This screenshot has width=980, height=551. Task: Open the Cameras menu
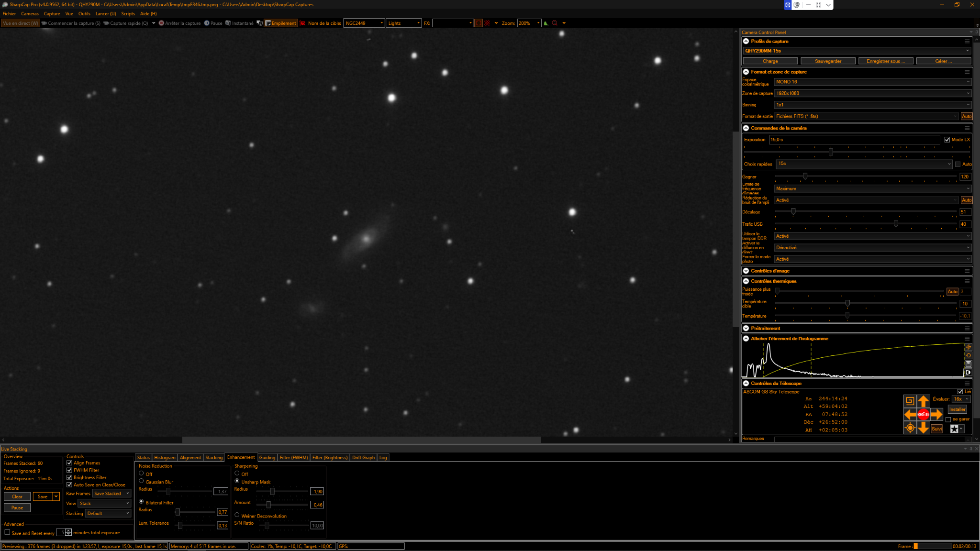(x=30, y=14)
